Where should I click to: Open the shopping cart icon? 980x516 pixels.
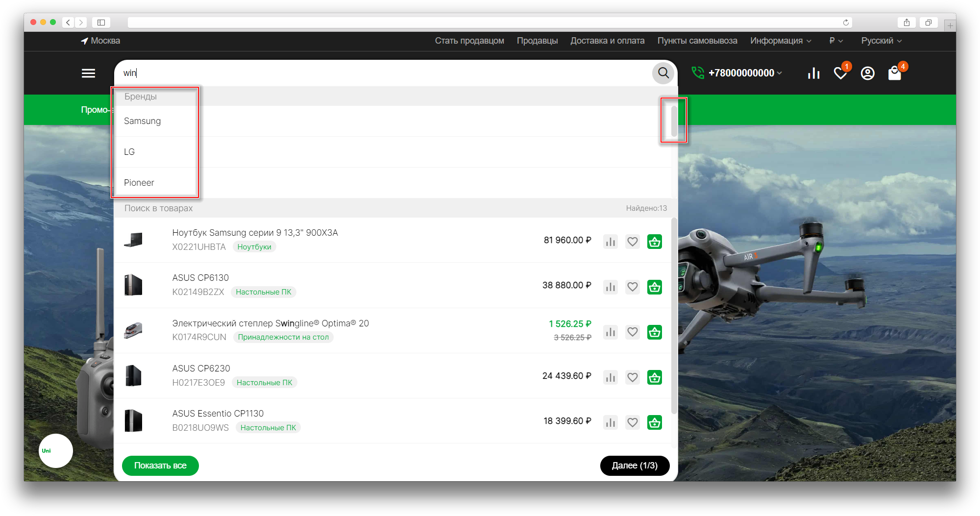(x=894, y=74)
